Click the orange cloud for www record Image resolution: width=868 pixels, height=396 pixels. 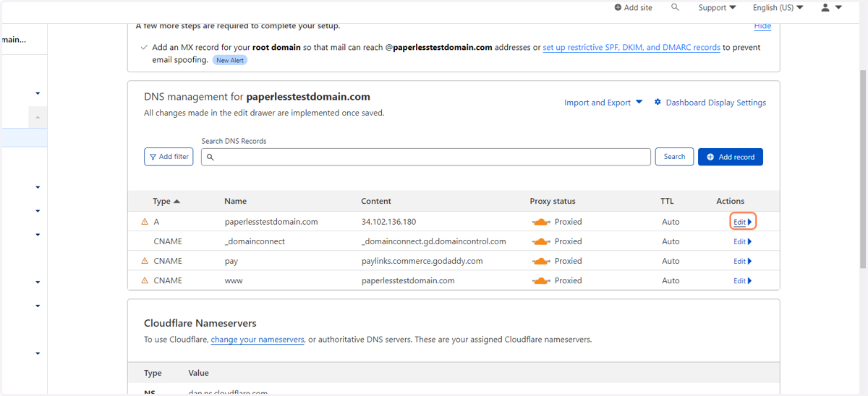tap(541, 280)
